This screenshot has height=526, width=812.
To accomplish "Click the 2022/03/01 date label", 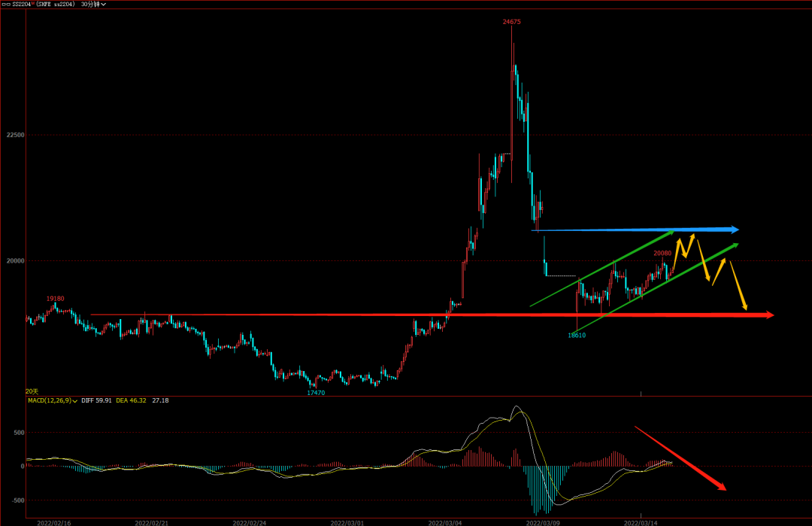I will (x=347, y=523).
